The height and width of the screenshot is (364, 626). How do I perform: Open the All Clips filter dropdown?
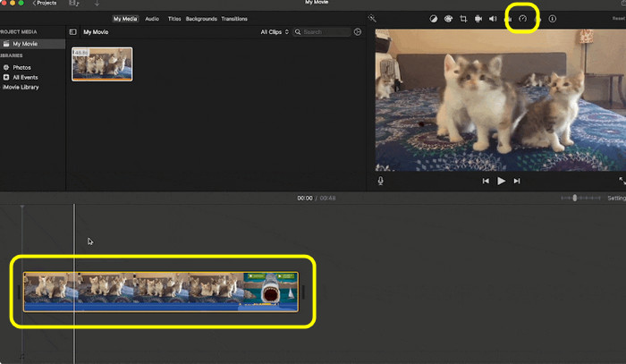275,32
